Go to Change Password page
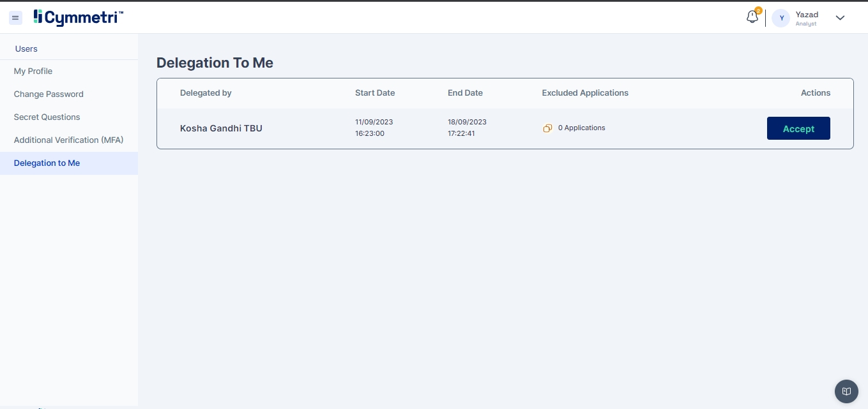868x409 pixels. [x=49, y=94]
